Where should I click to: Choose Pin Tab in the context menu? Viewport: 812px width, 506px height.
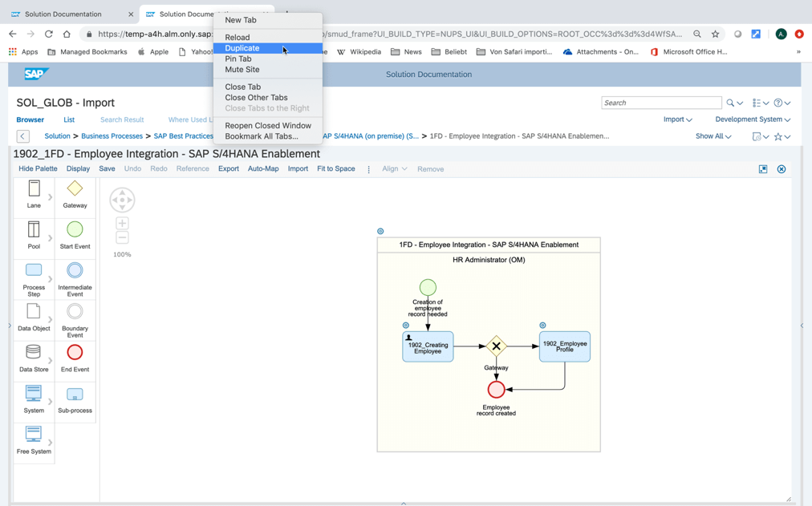tap(268, 59)
